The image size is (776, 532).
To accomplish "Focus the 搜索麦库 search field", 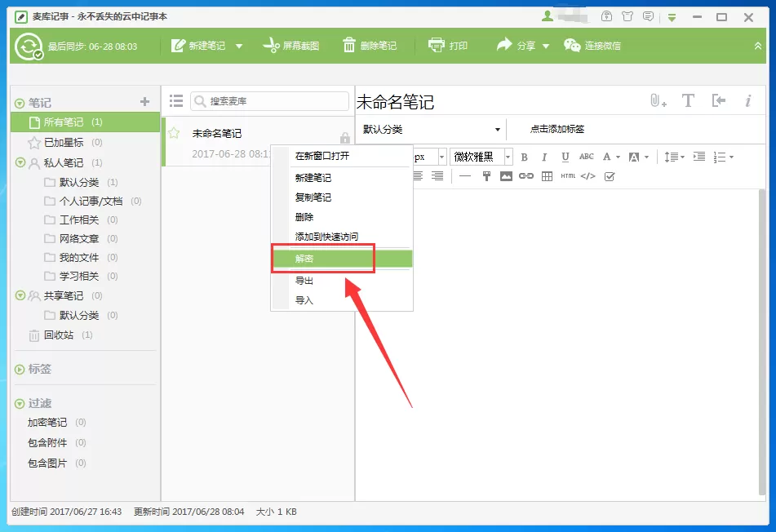I will [269, 101].
